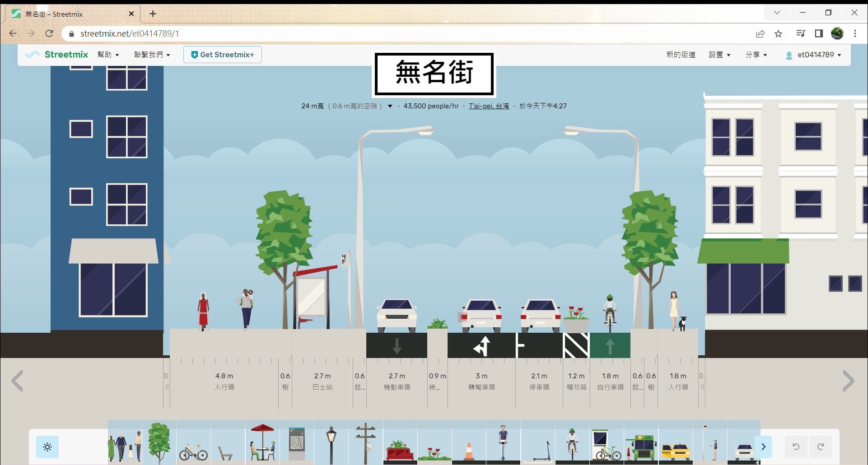The width and height of the screenshot is (868, 465).
Task: Click 新的街道 to create new street
Action: coord(681,55)
